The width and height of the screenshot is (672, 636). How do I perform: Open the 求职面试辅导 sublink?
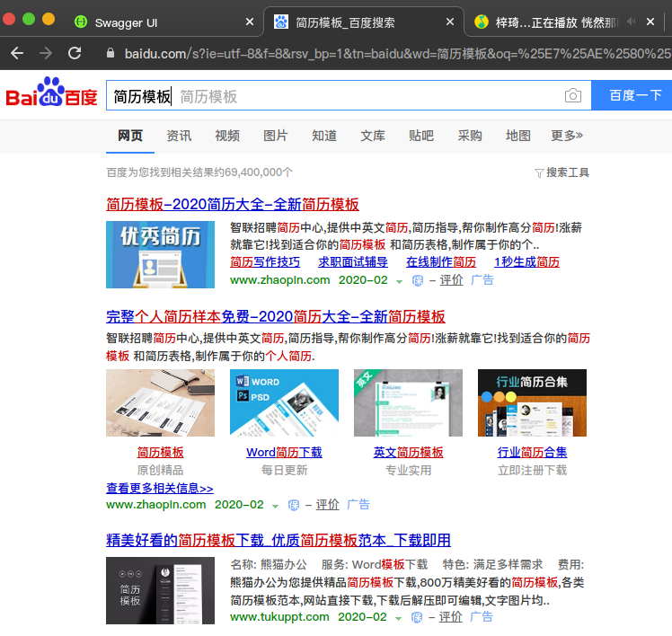point(353,262)
